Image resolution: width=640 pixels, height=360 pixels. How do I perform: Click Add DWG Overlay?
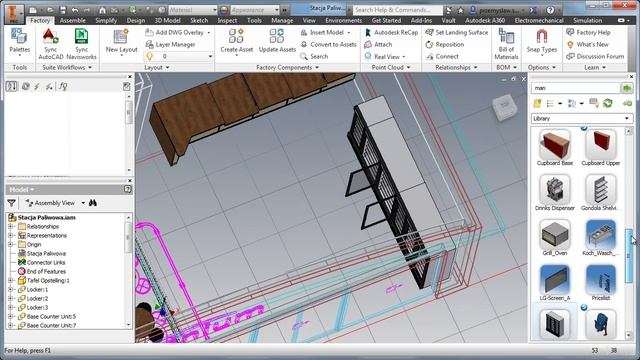(178, 32)
